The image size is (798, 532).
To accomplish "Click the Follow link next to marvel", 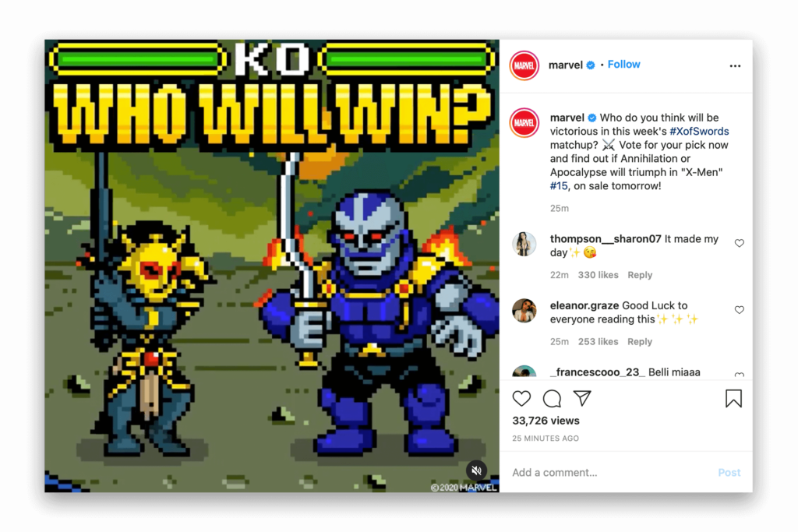I will 624,65.
